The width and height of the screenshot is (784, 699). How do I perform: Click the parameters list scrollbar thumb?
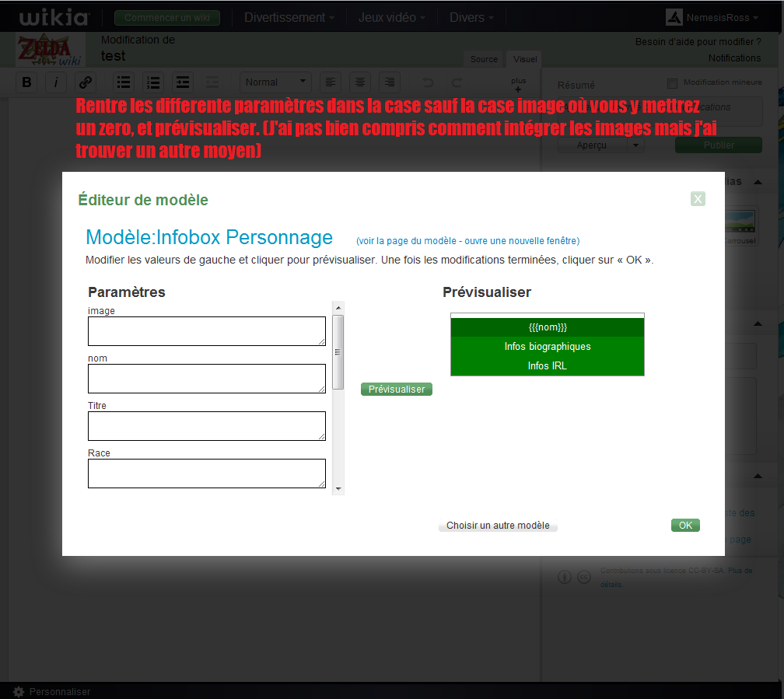pyautogui.click(x=338, y=351)
